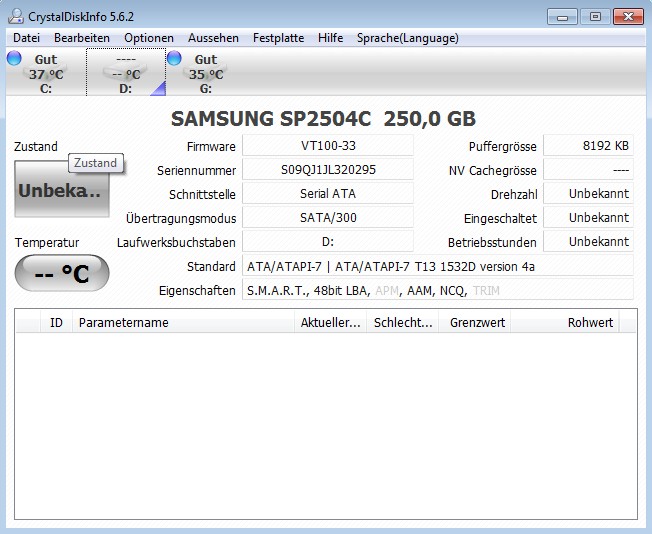
Task: Open the Datei menu
Action: [27, 38]
